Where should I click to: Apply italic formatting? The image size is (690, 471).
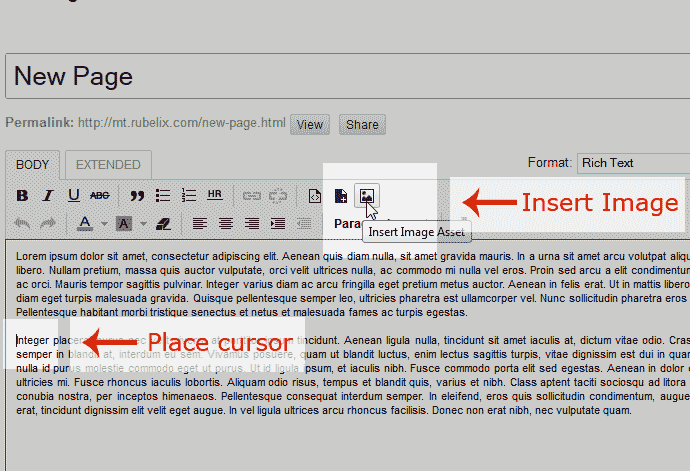coord(48,195)
